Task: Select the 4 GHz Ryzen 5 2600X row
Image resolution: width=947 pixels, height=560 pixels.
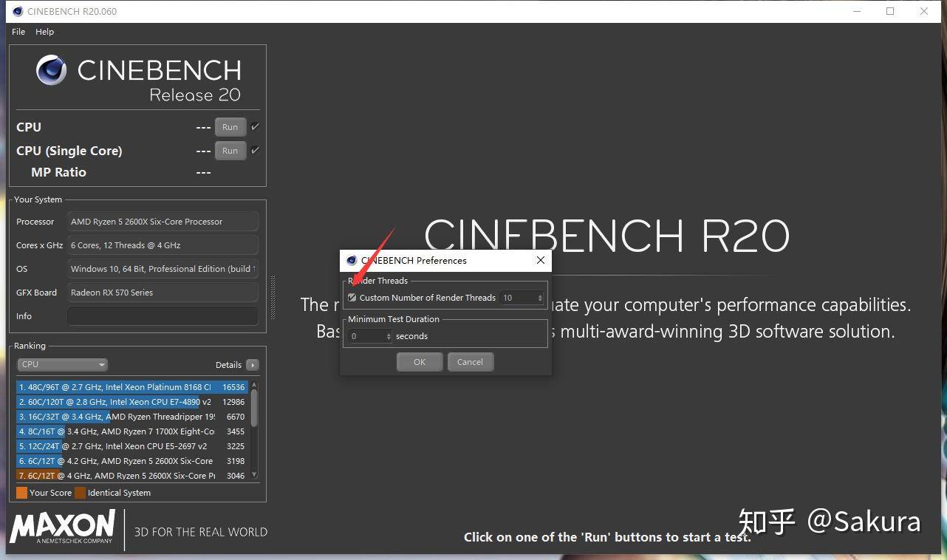Action: coord(132,476)
